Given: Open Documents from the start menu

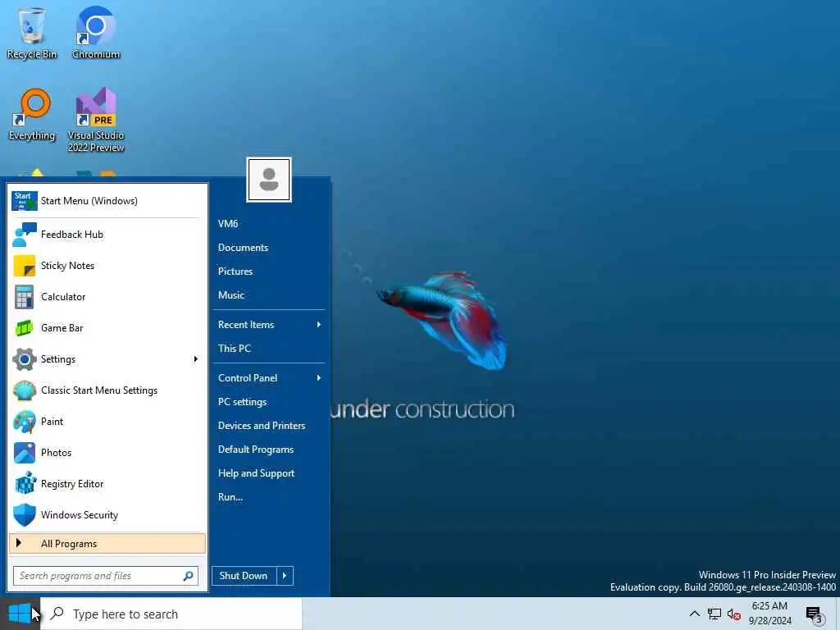Looking at the screenshot, I should pos(243,248).
